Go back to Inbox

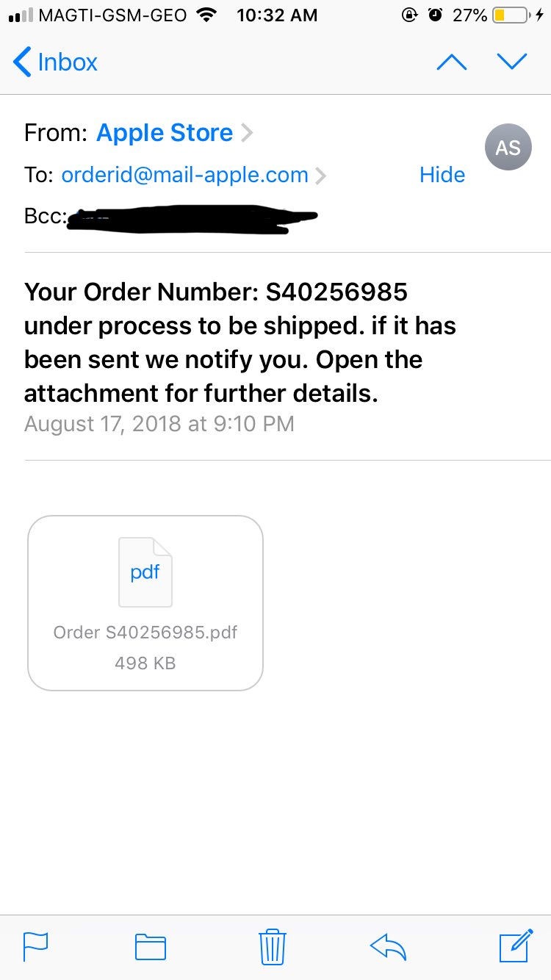[x=56, y=62]
